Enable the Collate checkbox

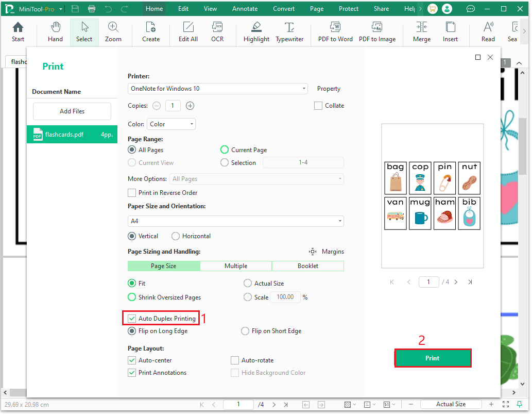tap(318, 106)
